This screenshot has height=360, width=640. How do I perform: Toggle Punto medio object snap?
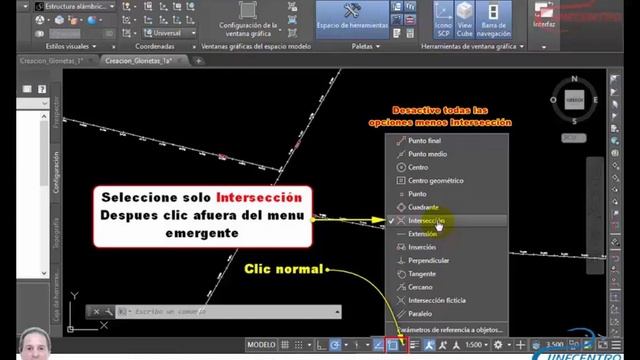tap(447, 154)
